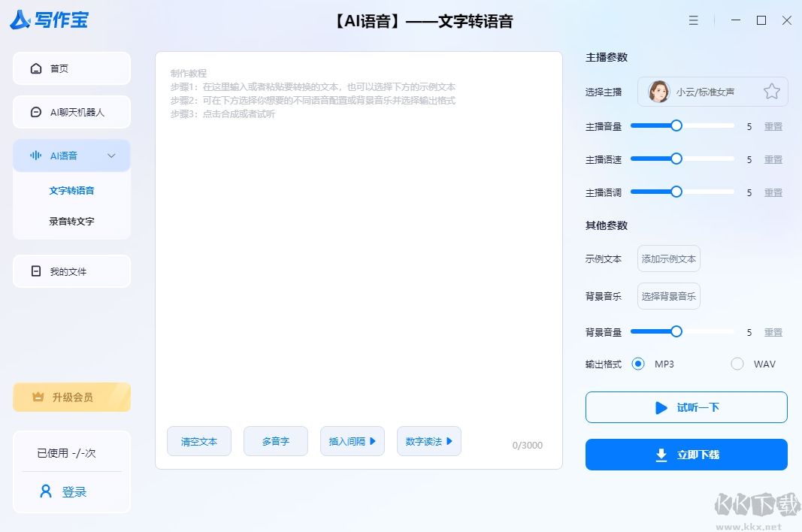The height and width of the screenshot is (532, 802).
Task: Click the 背景音量 slider handle
Action: click(x=676, y=331)
